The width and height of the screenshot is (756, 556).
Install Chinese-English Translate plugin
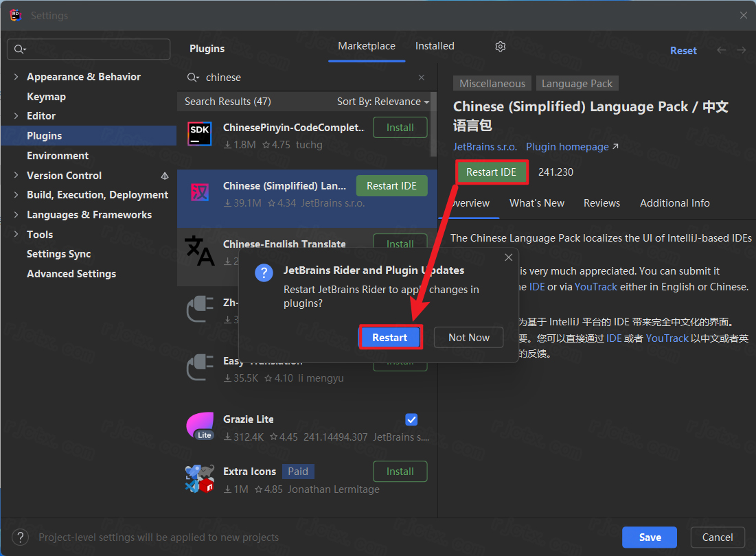click(x=400, y=241)
